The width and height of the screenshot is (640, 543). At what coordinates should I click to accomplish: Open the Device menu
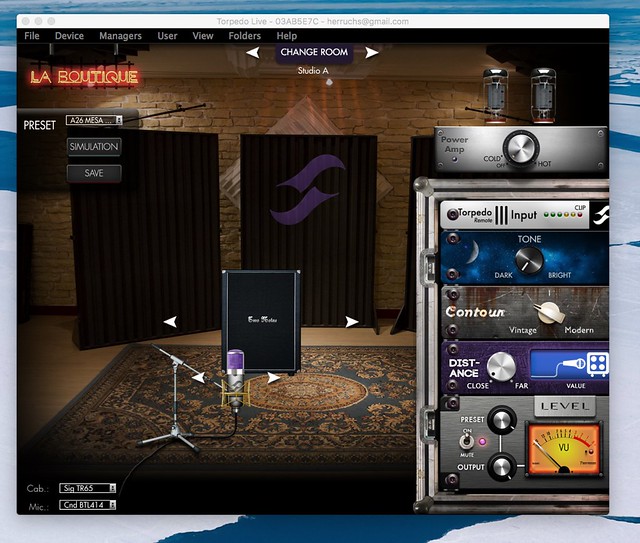click(x=69, y=36)
